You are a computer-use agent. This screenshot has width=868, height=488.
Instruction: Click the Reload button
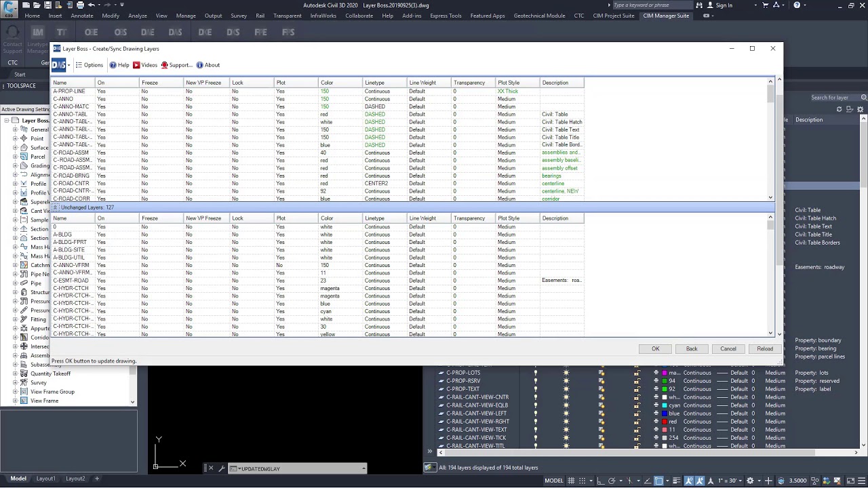(x=764, y=349)
